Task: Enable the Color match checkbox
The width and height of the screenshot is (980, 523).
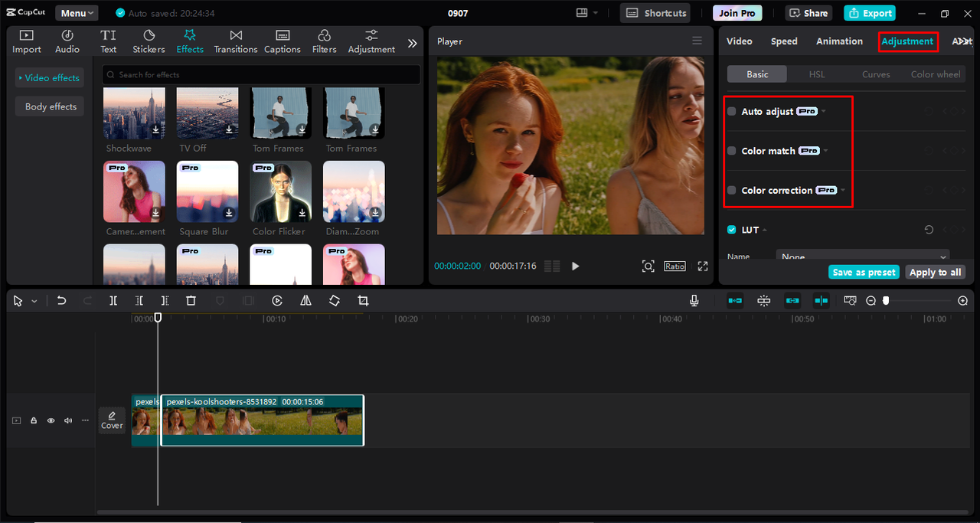Action: coord(732,151)
